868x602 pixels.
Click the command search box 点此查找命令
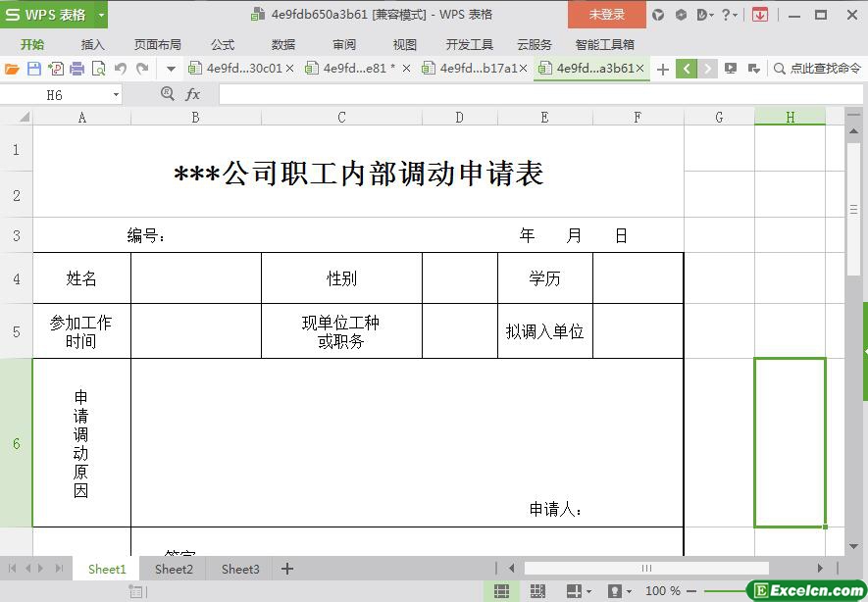point(817,68)
